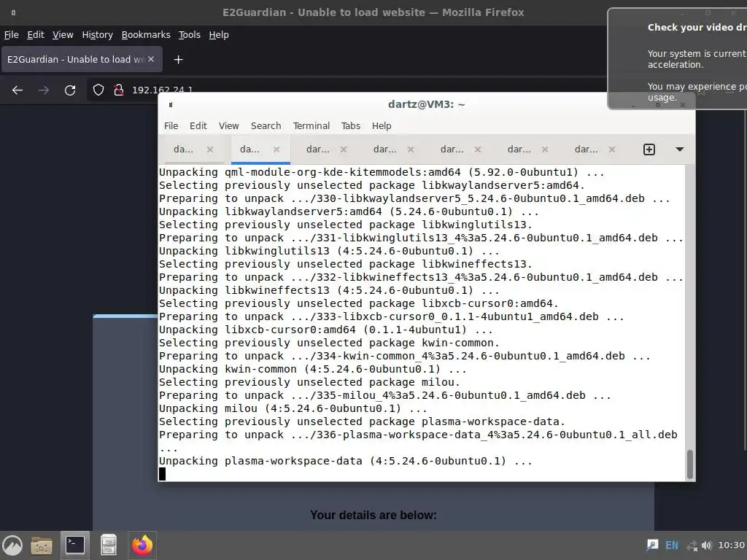Click 'Preparing to unpack .../335-milou' line
This screenshot has height=560, width=747.
tap(385, 395)
